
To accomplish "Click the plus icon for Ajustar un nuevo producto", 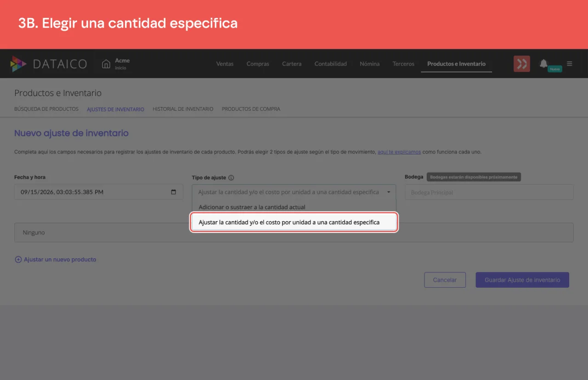I will 18,260.
